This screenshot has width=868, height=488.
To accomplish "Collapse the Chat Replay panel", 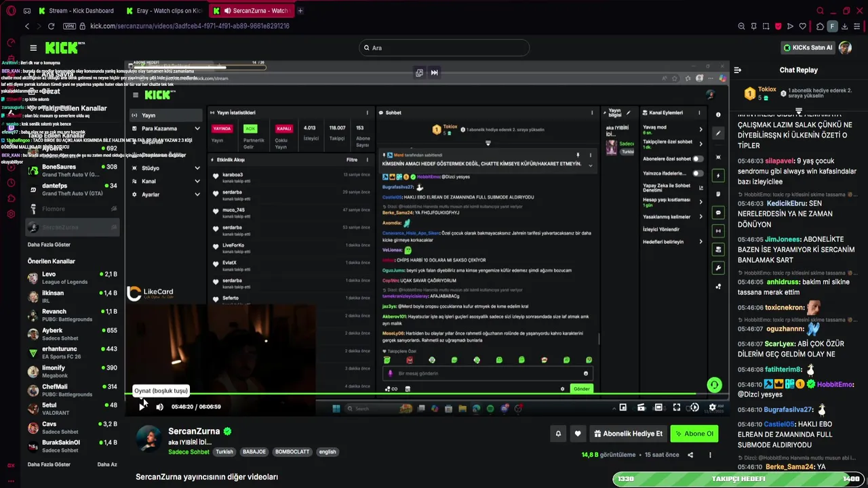I will [x=738, y=70].
